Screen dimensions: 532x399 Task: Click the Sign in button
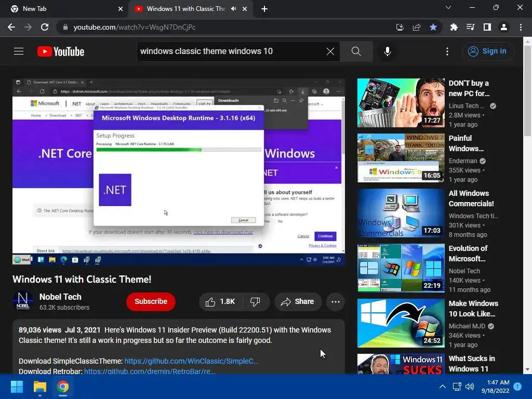[488, 51]
